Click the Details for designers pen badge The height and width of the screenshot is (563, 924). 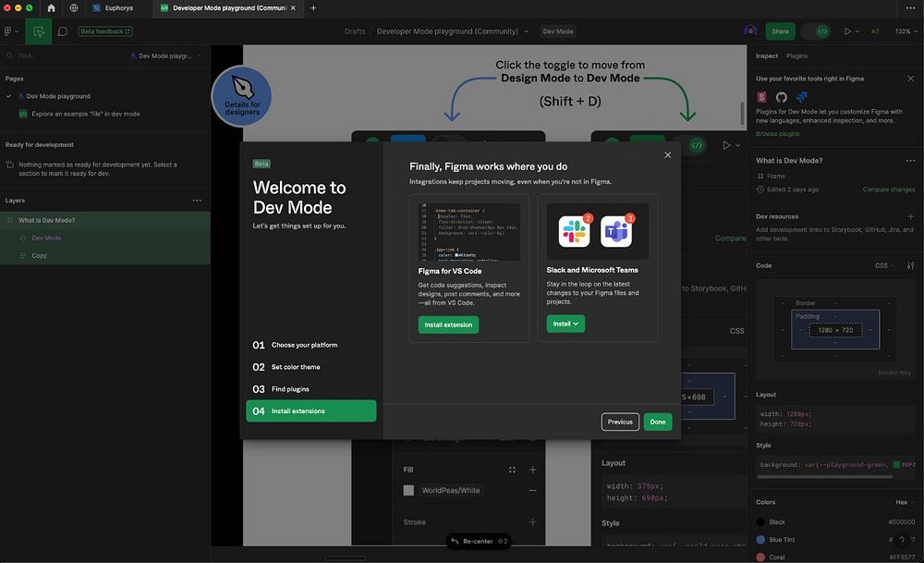tap(241, 96)
